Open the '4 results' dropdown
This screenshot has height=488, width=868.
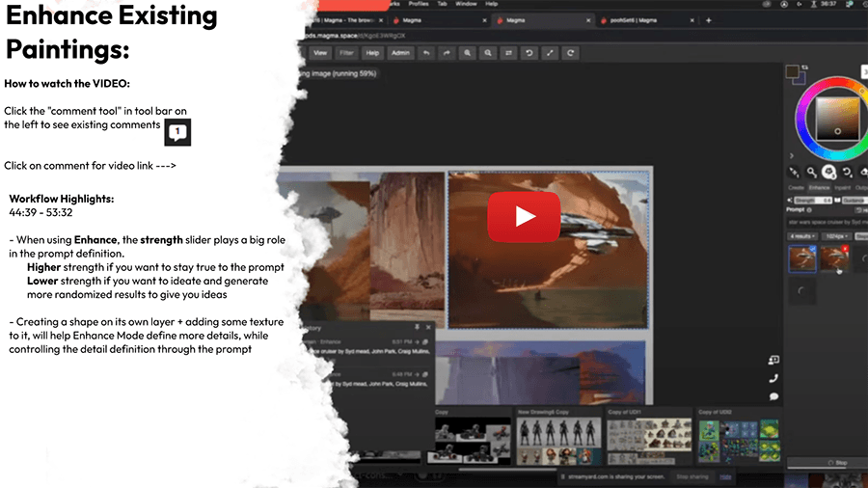coord(802,235)
